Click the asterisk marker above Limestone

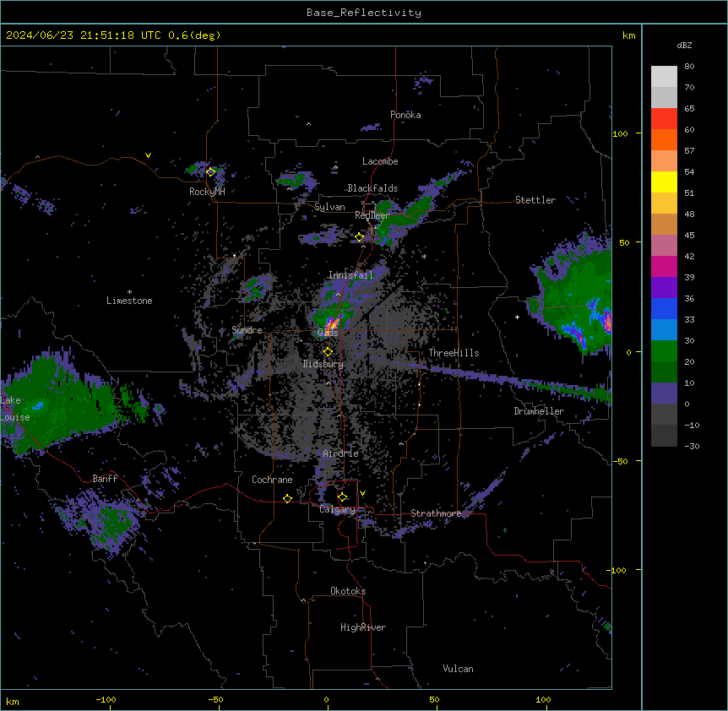129,292
